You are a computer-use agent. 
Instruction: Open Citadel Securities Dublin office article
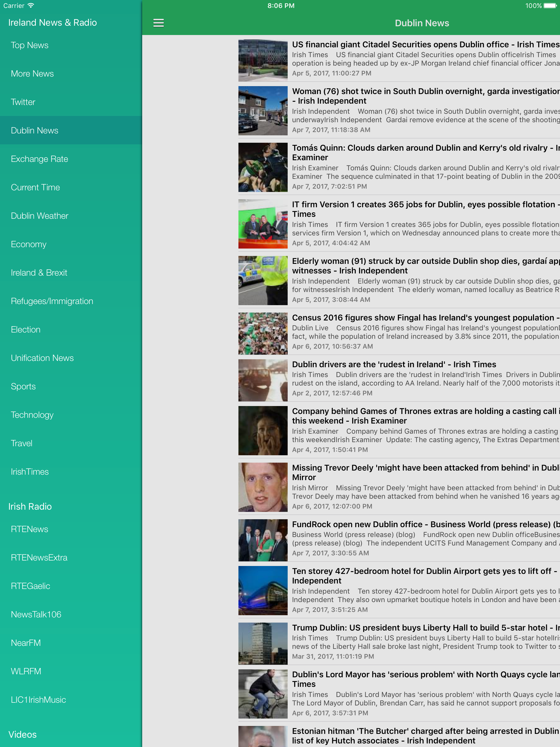(x=399, y=59)
